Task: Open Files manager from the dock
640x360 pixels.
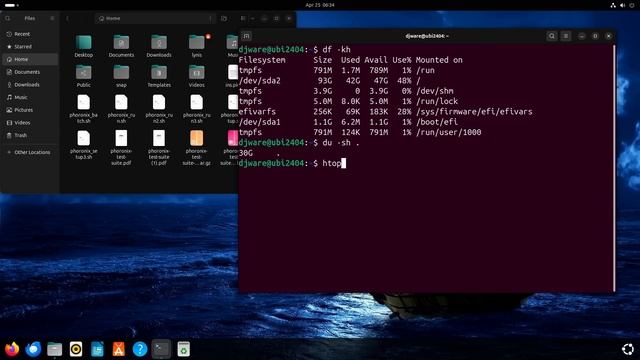Action: 55,349
